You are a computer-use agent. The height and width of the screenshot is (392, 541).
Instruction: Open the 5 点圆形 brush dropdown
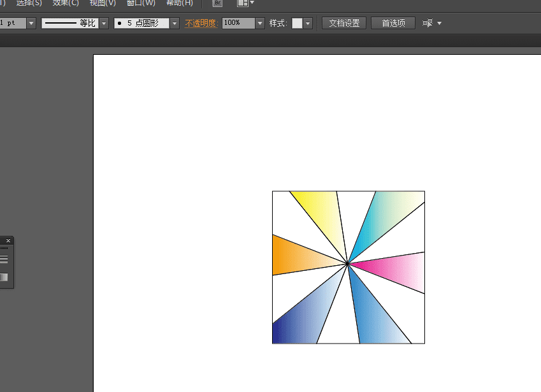175,24
